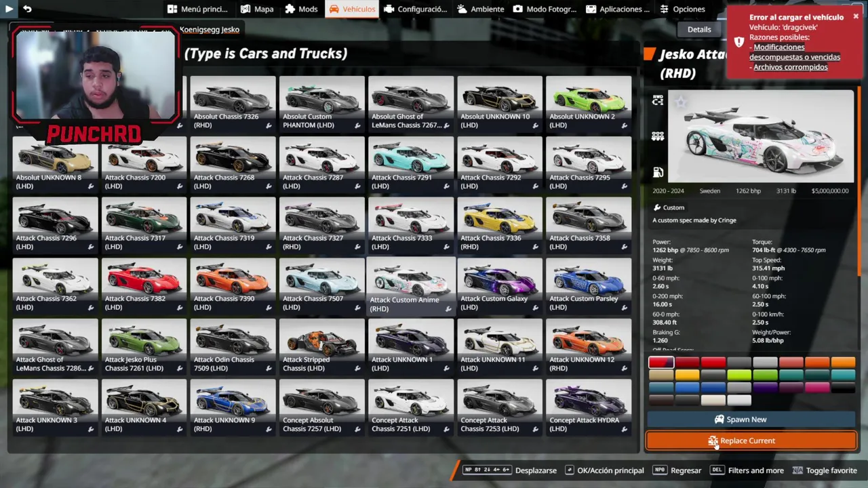Select Concept Attack Chassis 7251 car
The image size is (868, 488).
point(410,407)
